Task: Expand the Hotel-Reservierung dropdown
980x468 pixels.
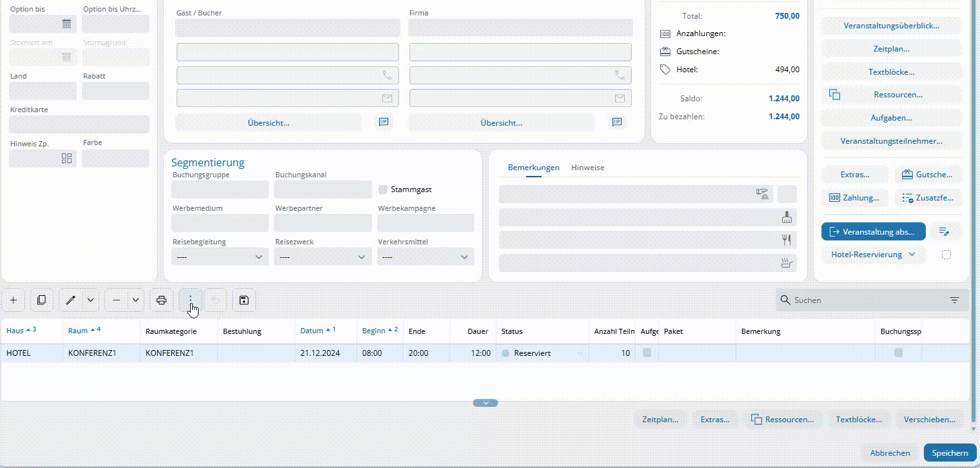Action: pyautogui.click(x=873, y=255)
